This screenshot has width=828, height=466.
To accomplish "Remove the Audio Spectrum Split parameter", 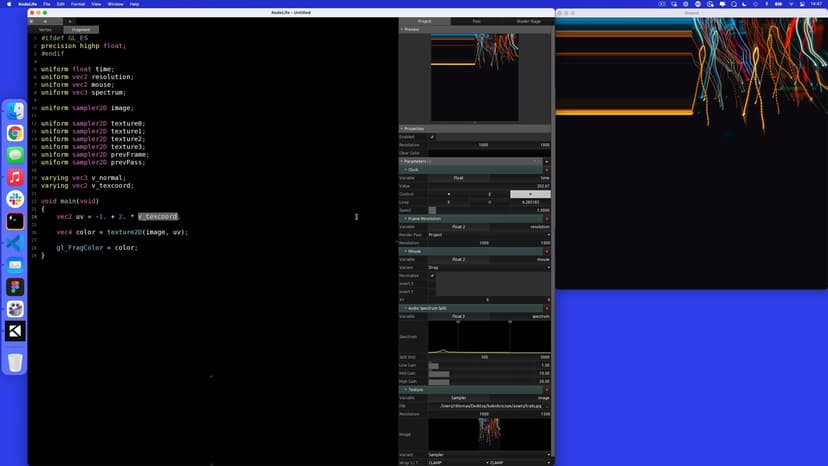I will pos(546,308).
